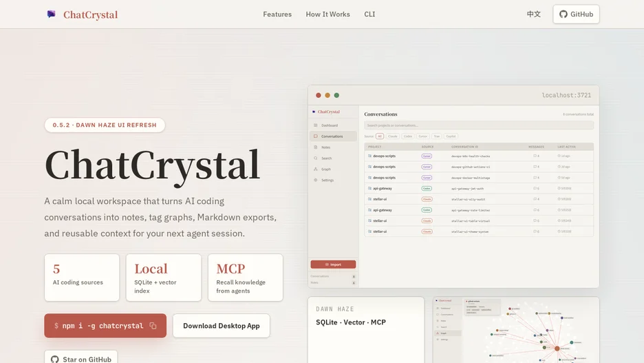This screenshot has width=644, height=363.
Task: Filter conversations by Cursor source chip
Action: (x=422, y=136)
